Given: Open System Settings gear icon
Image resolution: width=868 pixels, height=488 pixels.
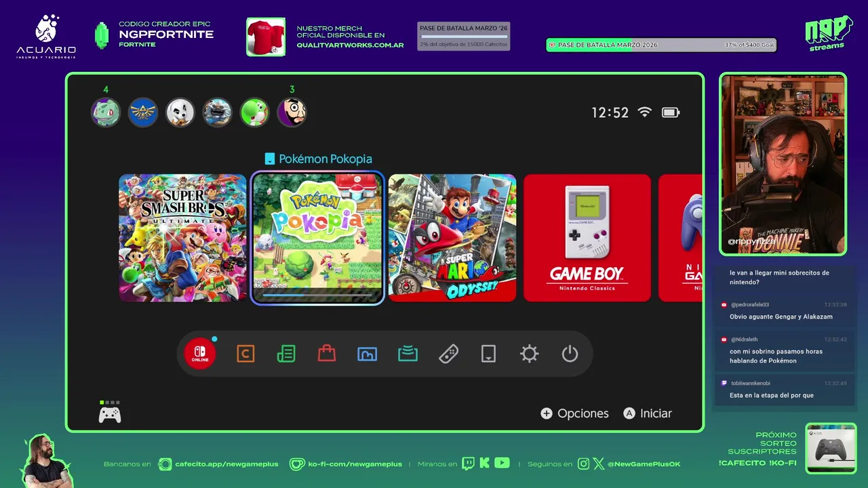Looking at the screenshot, I should click(529, 354).
